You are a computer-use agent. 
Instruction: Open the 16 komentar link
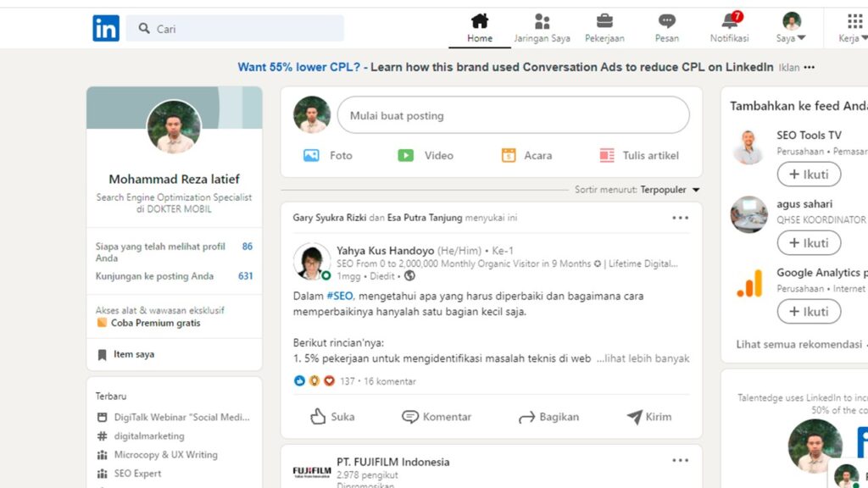390,381
